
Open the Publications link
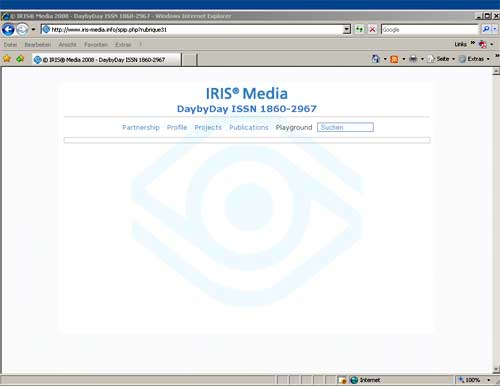(x=249, y=127)
